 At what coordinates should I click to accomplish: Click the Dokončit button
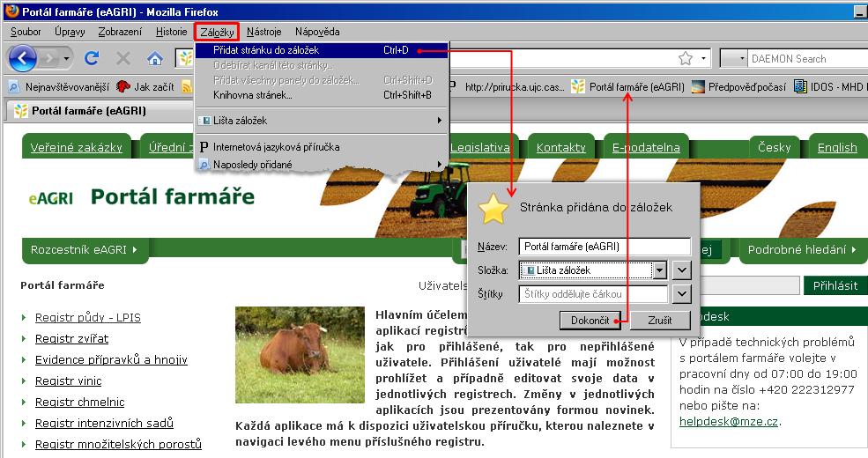point(590,321)
